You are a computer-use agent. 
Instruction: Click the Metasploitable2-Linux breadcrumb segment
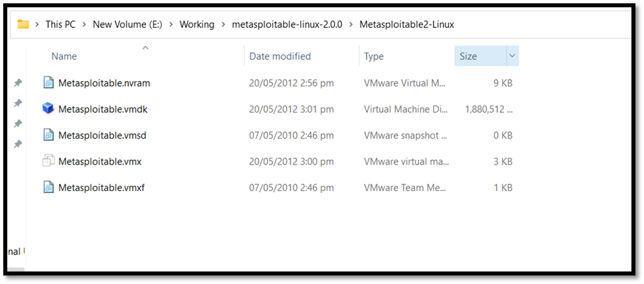[x=406, y=25]
